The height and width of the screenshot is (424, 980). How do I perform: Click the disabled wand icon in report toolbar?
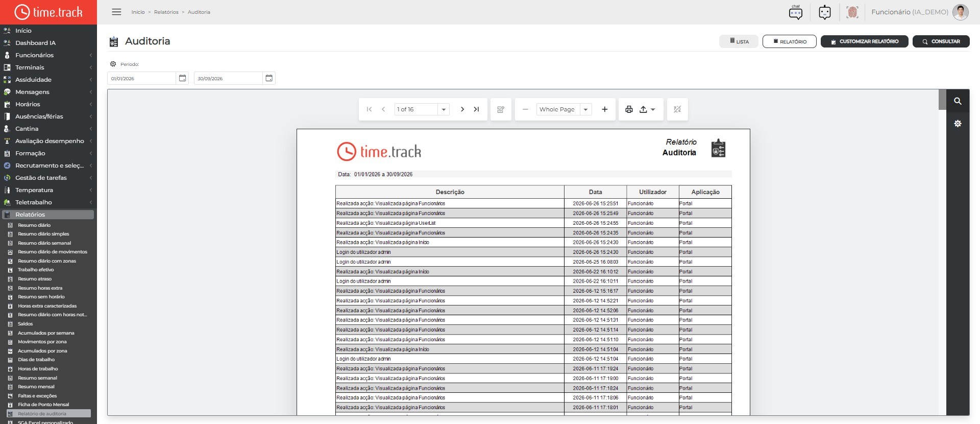[677, 109]
